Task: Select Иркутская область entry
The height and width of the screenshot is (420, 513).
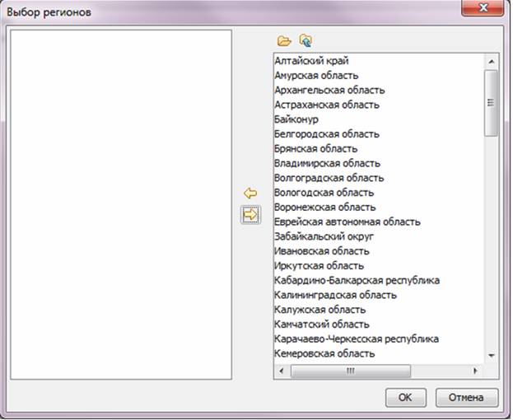Action: point(319,266)
